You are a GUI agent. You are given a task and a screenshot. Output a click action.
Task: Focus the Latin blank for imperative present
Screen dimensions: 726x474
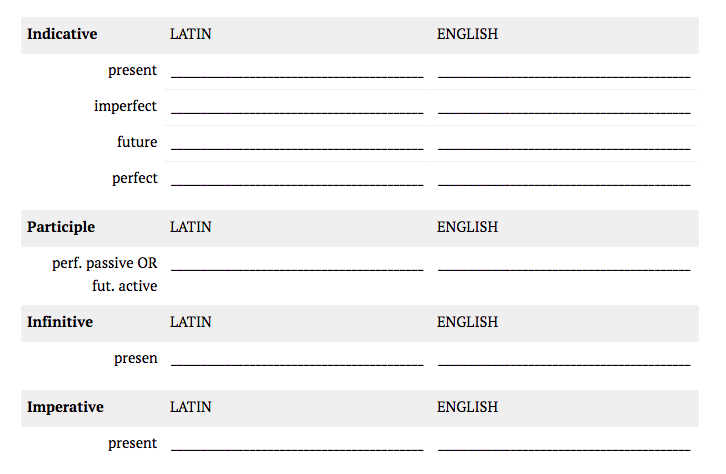pyautogui.click(x=297, y=444)
